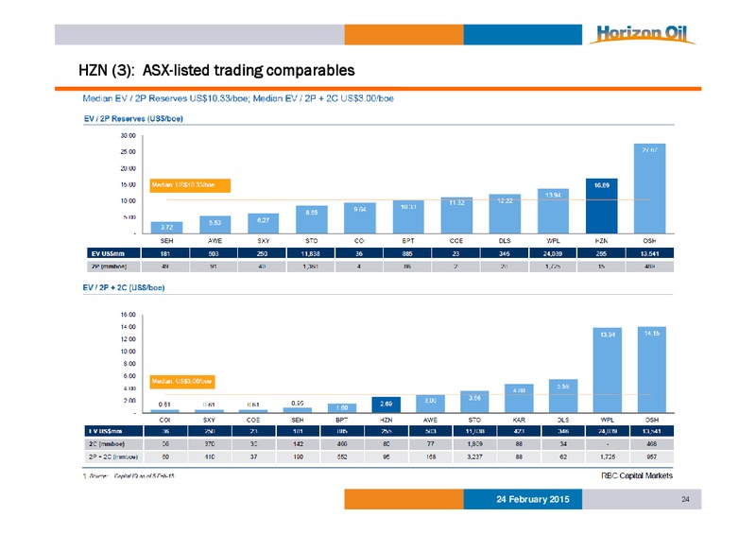The image size is (756, 534).
Task: Click the 168 cell under AWE
Action: 431,456
